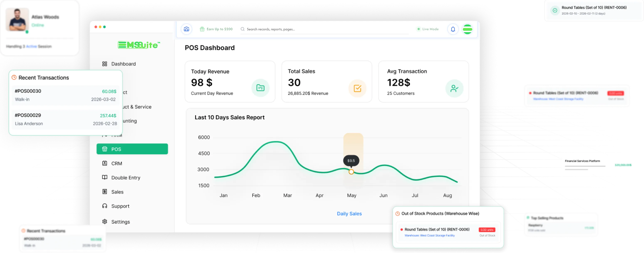Image resolution: width=644 pixels, height=253 pixels.
Task: Click the green check icon in top-right notification
Action: coord(555,10)
